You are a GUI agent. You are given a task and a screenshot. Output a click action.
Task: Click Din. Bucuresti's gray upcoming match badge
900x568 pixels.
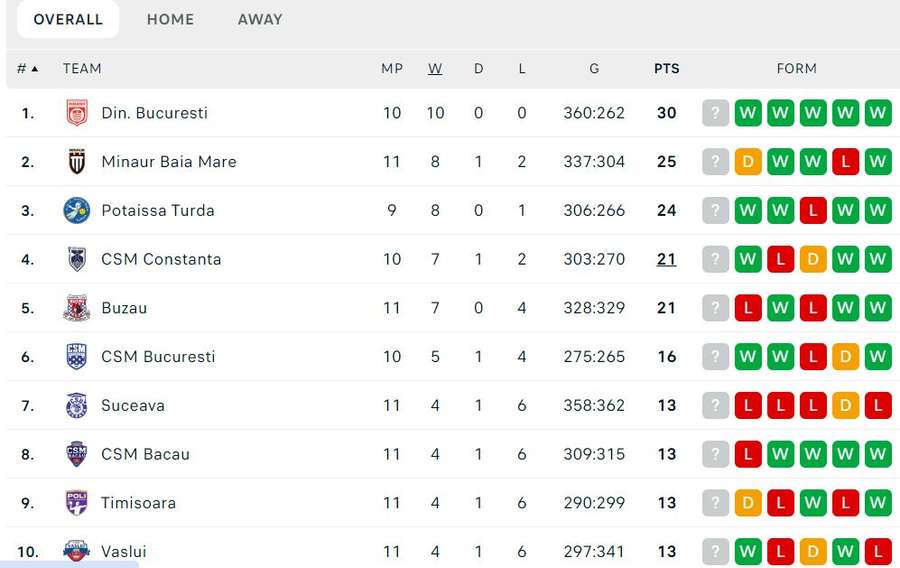715,113
